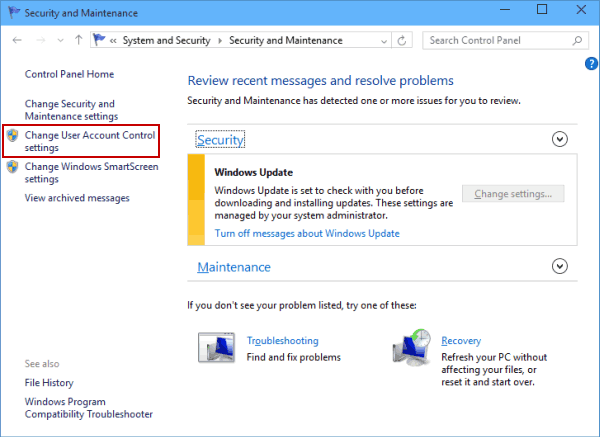Click the flag icon in the address bar
600x437 pixels.
(x=99, y=39)
